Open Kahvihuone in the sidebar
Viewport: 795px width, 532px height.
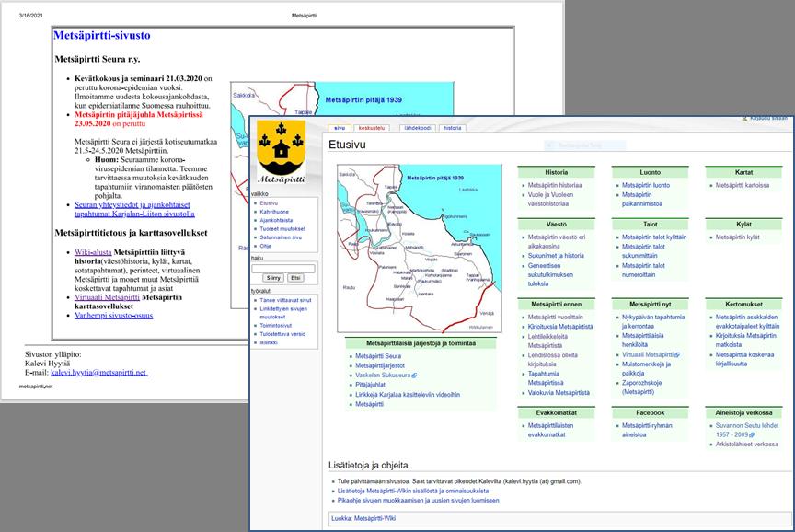[274, 212]
